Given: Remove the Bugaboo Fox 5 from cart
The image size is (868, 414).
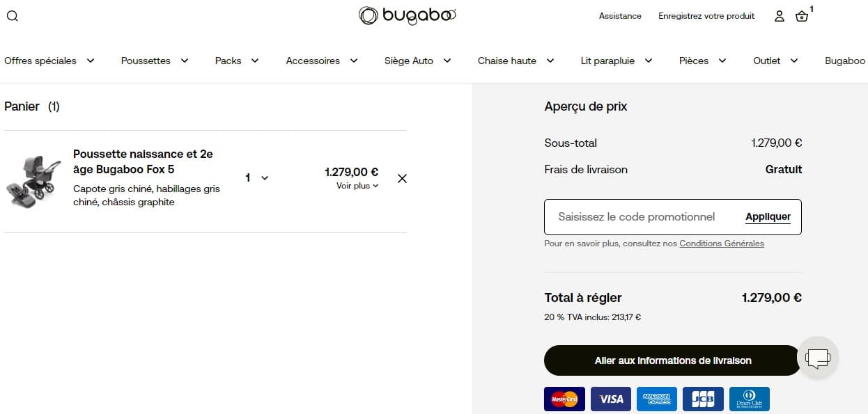Looking at the screenshot, I should (x=402, y=178).
